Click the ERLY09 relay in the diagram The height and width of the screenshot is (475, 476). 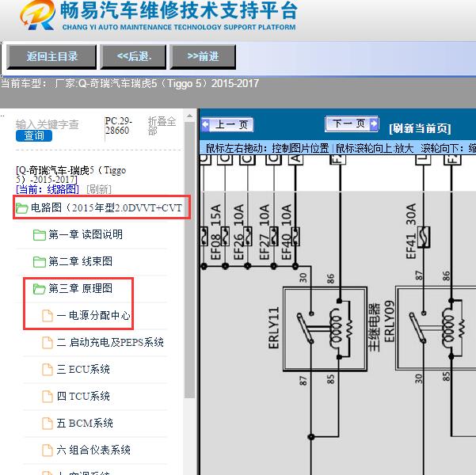(436, 329)
